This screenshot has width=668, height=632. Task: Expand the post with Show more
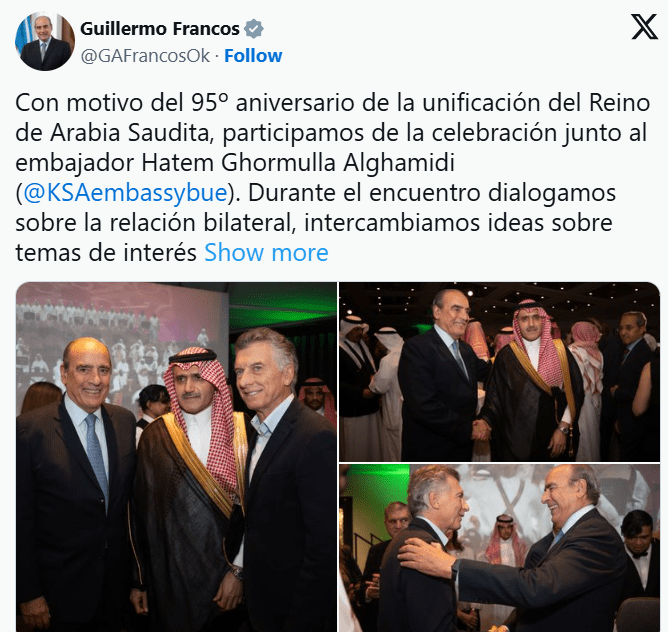266,253
